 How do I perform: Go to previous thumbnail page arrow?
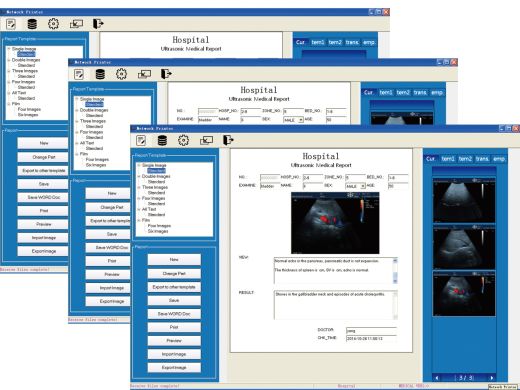[437, 378]
